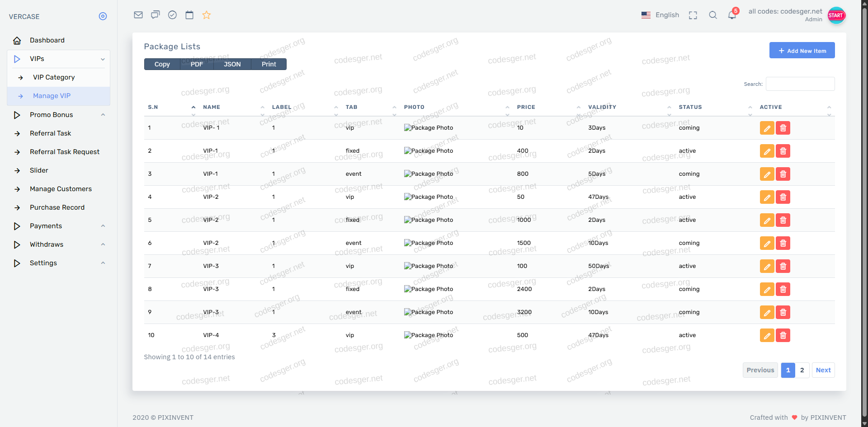Image resolution: width=868 pixels, height=427 pixels.
Task: Open the mail envelope icon in top bar
Action: click(x=138, y=15)
